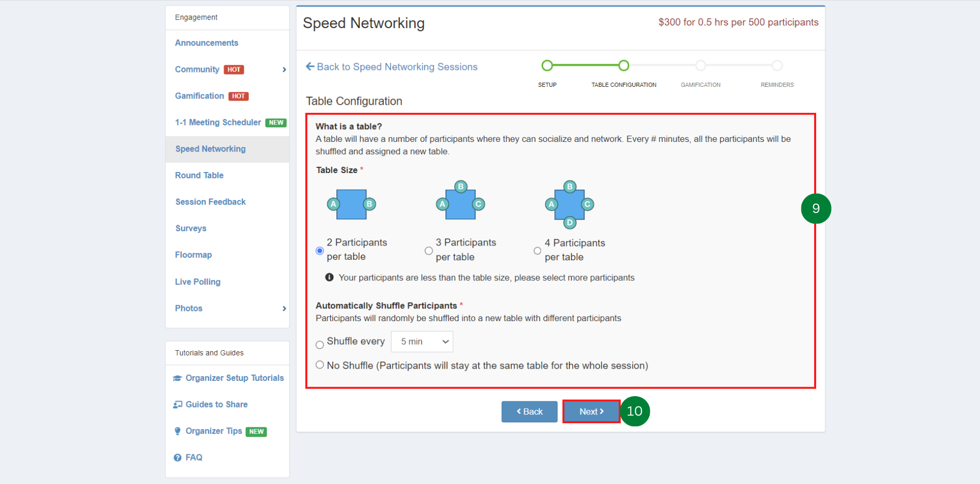The height and width of the screenshot is (484, 980).
Task: Click the back arrow beside Speed Networking Sessions
Action: click(x=310, y=66)
